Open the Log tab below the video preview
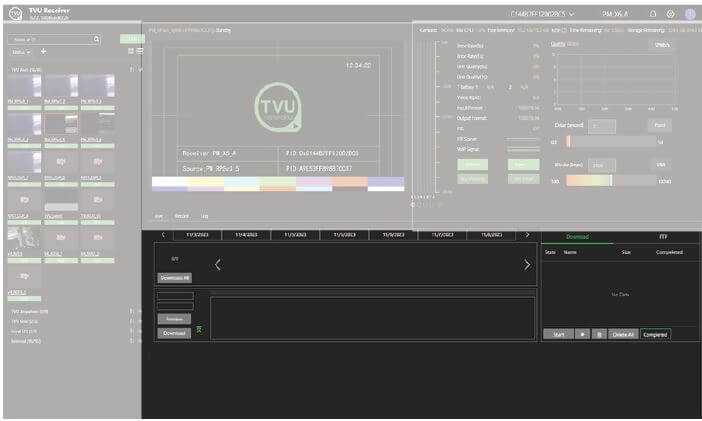 coord(205,216)
